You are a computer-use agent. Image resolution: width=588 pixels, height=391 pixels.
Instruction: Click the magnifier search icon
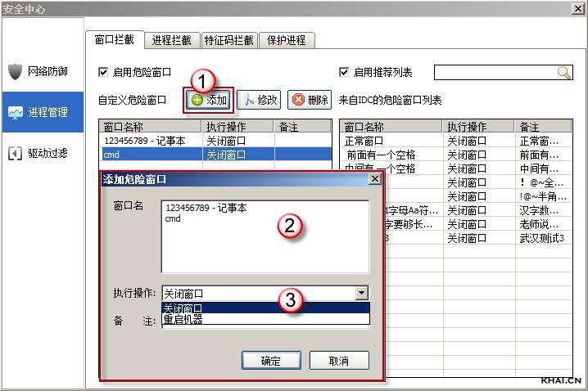pyautogui.click(x=563, y=73)
